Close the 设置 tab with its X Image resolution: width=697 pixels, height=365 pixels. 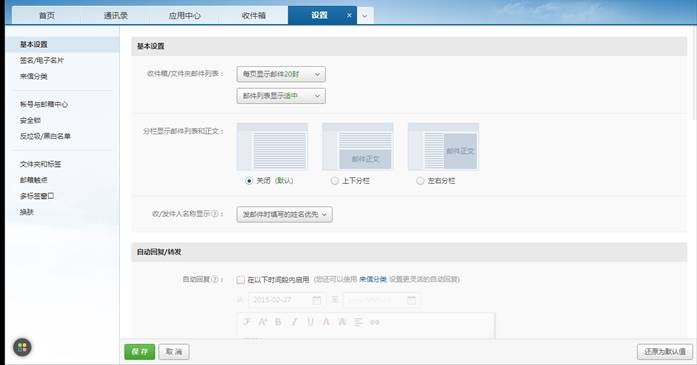349,16
